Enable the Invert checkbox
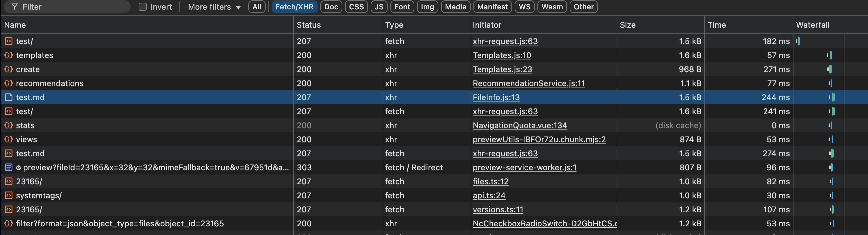This screenshot has height=235, width=868. coord(143,7)
